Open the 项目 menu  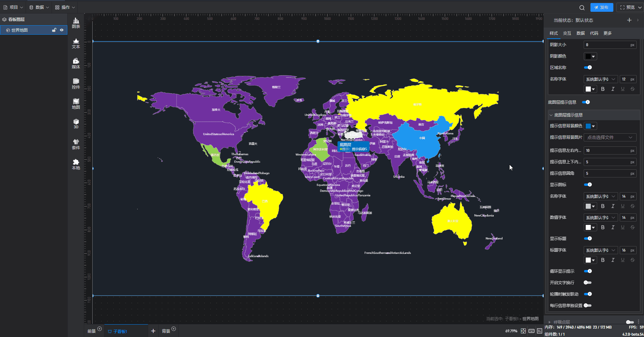click(13, 7)
